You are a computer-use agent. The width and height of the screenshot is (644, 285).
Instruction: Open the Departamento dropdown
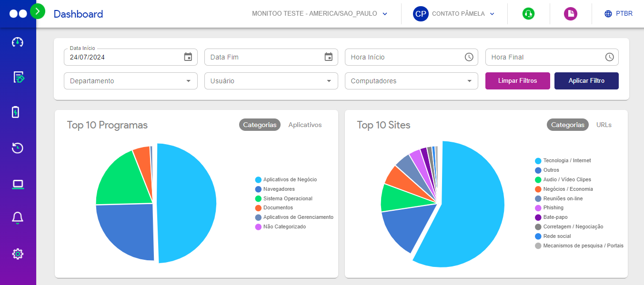coord(131,81)
